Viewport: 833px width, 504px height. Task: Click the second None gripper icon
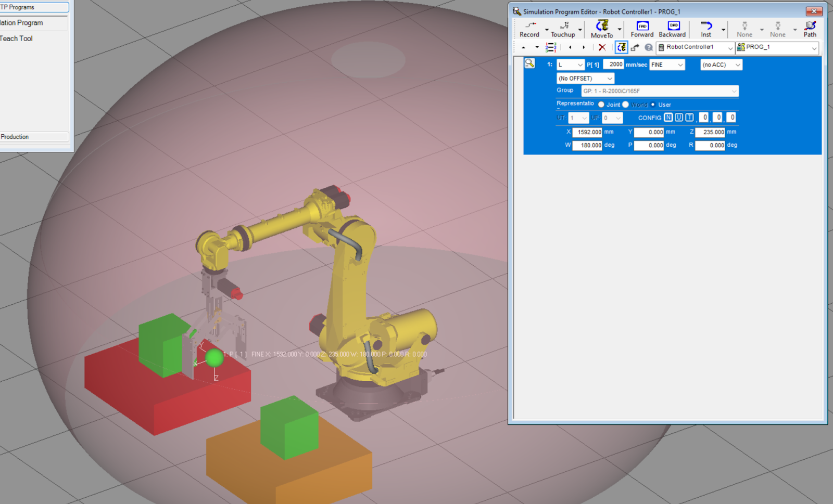(x=778, y=29)
